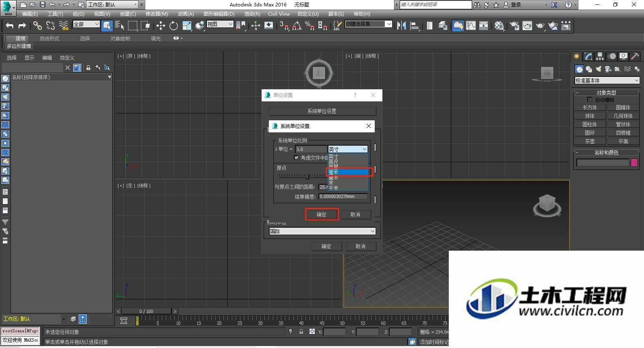644x348 pixels.
Task: Open the 编辑(E) menu
Action: [30, 14]
